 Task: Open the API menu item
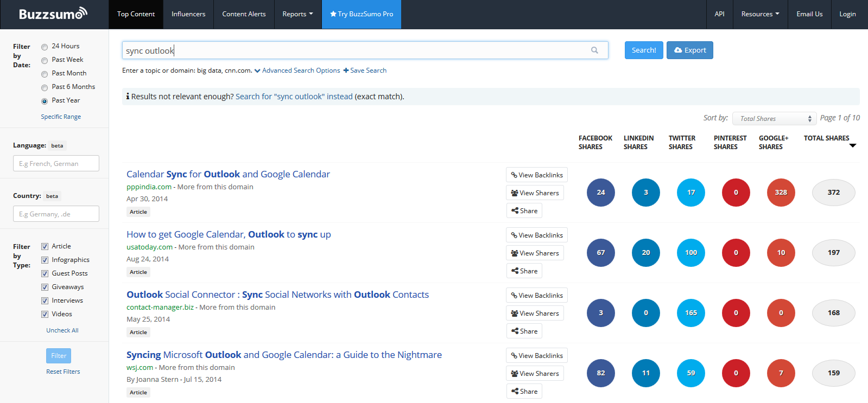(x=719, y=14)
